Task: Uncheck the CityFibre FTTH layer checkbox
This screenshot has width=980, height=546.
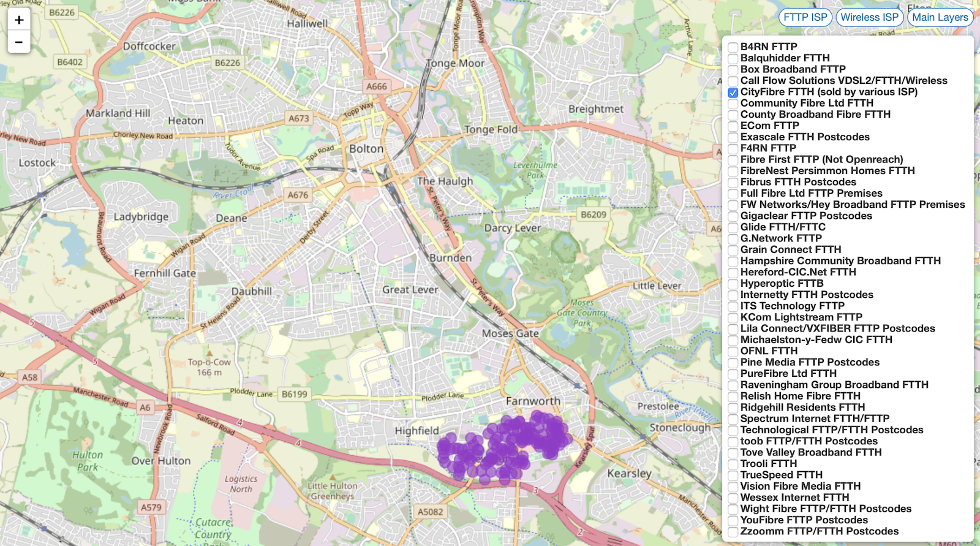Action: 733,93
